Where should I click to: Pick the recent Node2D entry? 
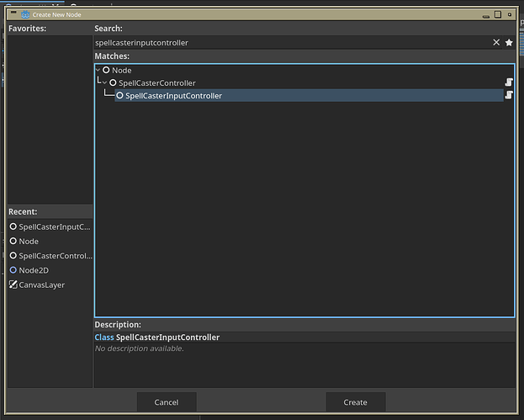pos(50,270)
